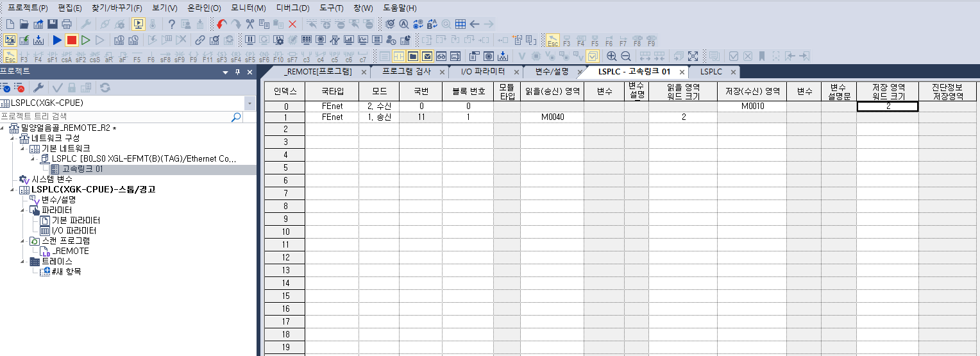Toggle the highlighted folder view icon
The width and height of the screenshot is (980, 356).
[412, 56]
